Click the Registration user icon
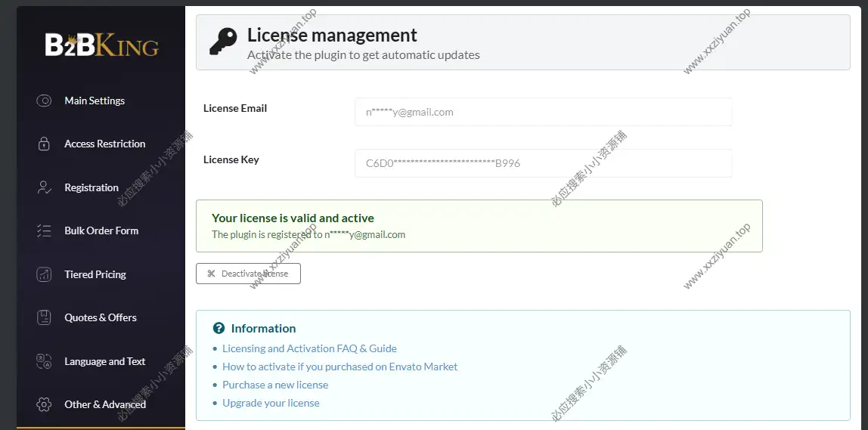The width and height of the screenshot is (868, 430). [44, 187]
